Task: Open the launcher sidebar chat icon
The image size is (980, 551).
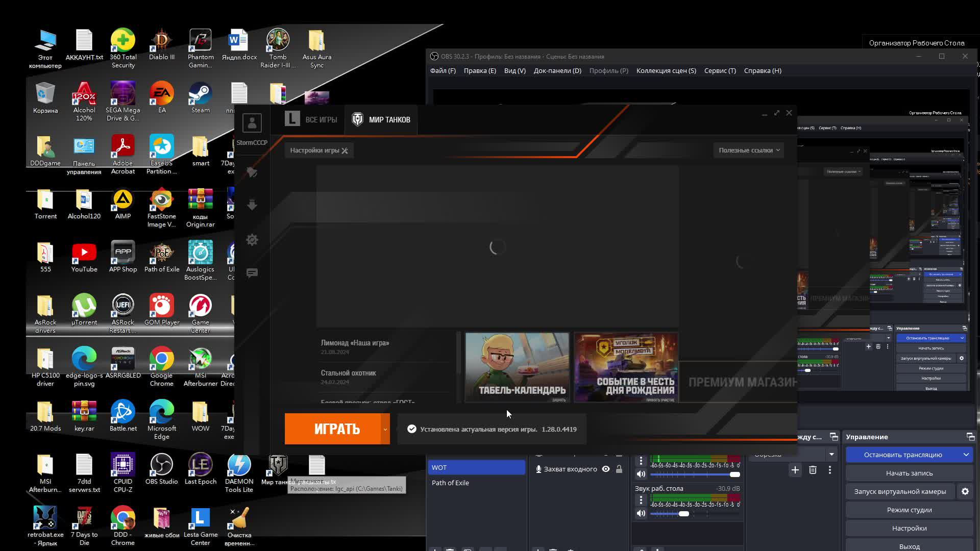Action: pyautogui.click(x=252, y=273)
